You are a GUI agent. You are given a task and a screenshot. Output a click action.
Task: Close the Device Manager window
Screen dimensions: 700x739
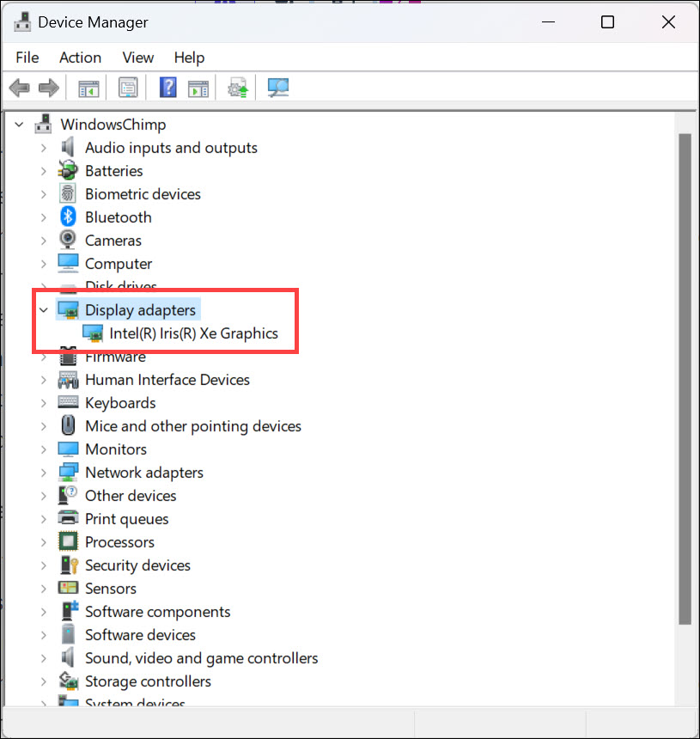coord(668,22)
